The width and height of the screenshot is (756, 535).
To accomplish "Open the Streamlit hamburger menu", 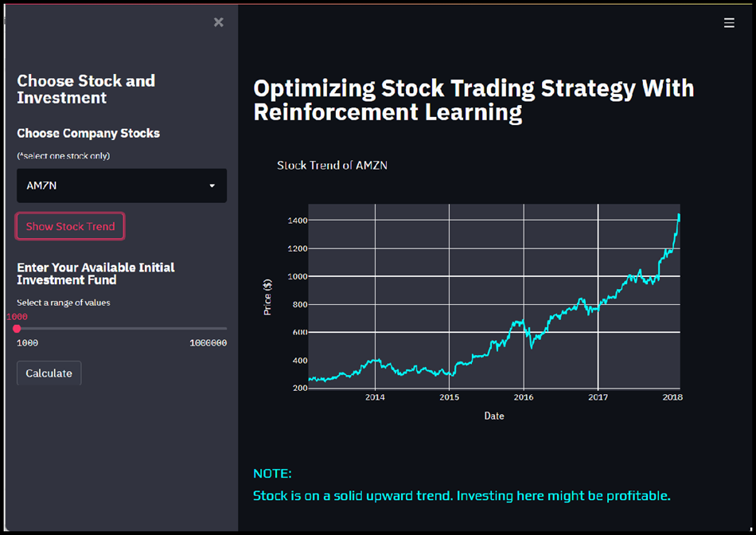I will coord(729,22).
